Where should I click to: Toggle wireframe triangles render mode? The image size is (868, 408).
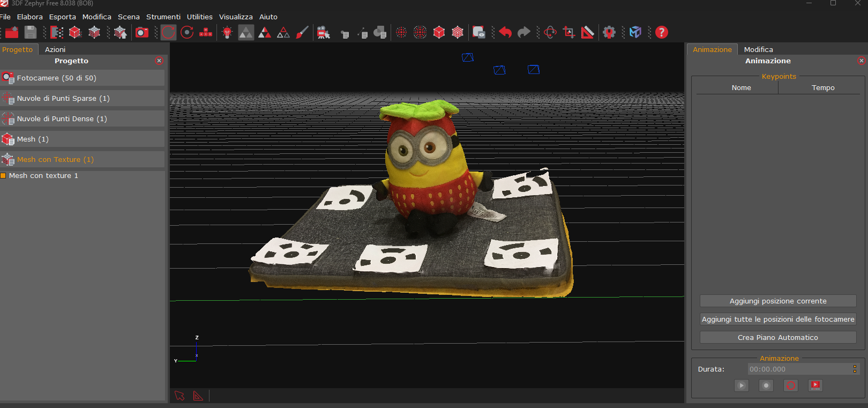click(x=283, y=32)
